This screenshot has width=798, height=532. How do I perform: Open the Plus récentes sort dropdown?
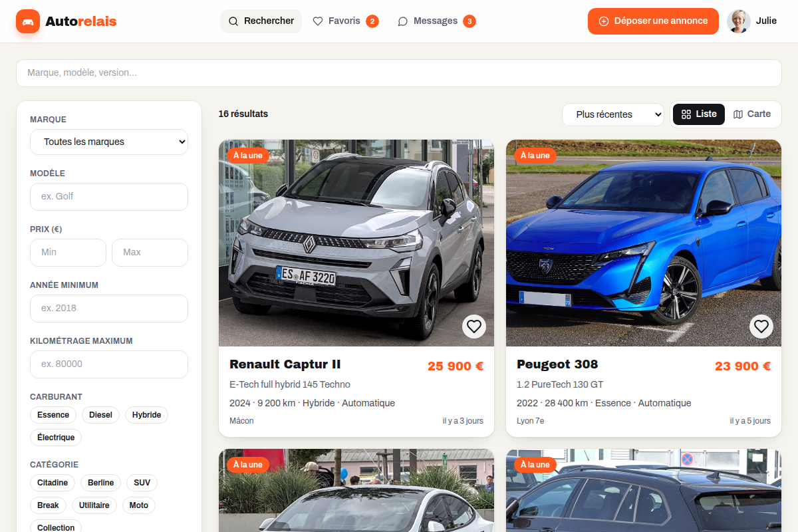pyautogui.click(x=613, y=114)
